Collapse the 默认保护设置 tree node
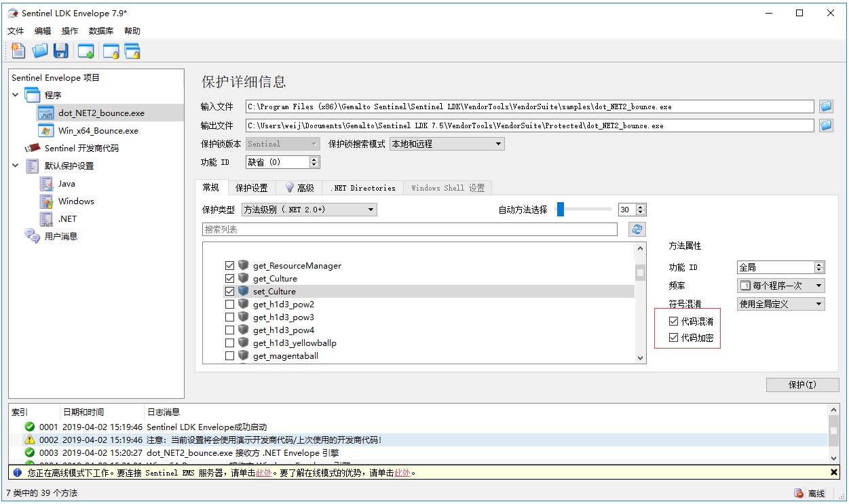This screenshot has height=504, width=849. coord(16,166)
